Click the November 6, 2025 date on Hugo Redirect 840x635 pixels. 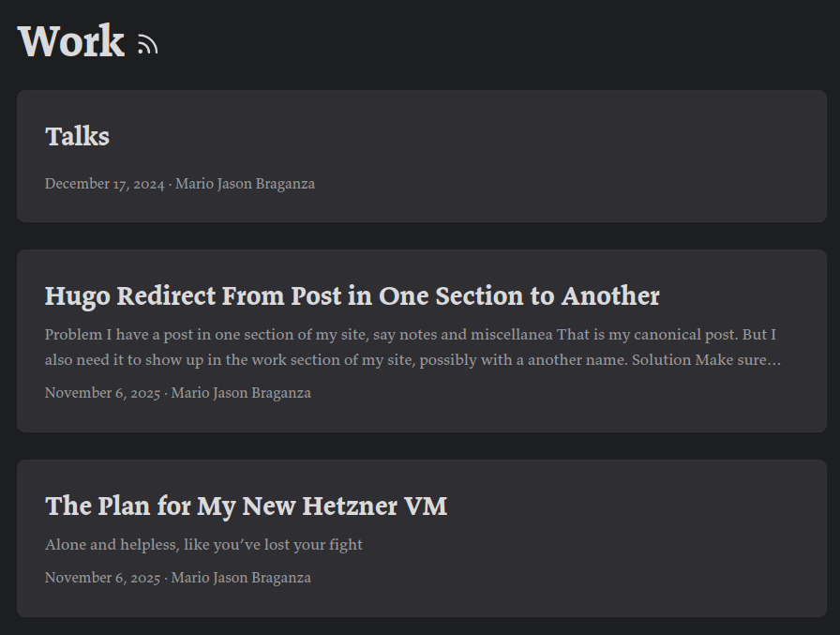[x=99, y=393]
